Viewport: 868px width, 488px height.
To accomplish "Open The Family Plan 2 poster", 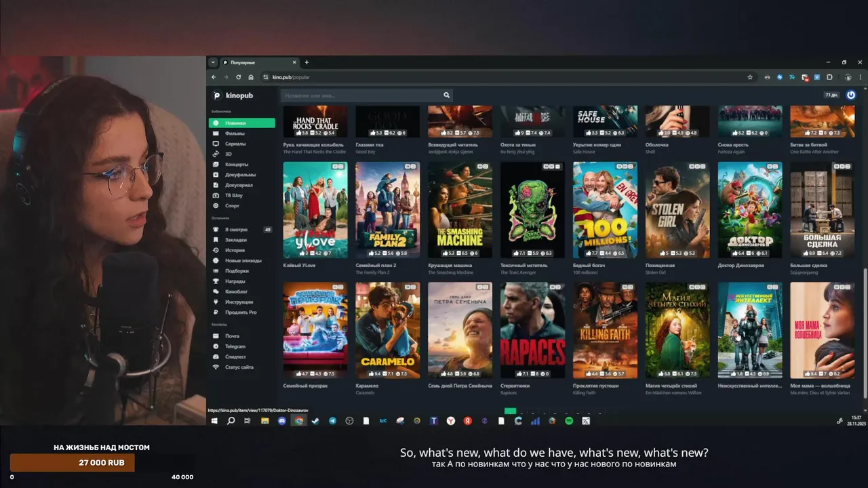I will click(387, 209).
